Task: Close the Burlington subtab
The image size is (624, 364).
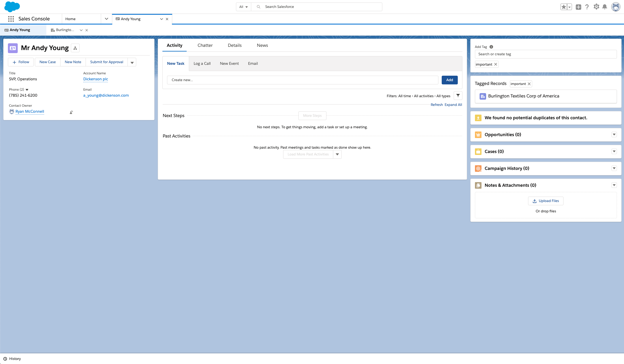Action: 87,30
